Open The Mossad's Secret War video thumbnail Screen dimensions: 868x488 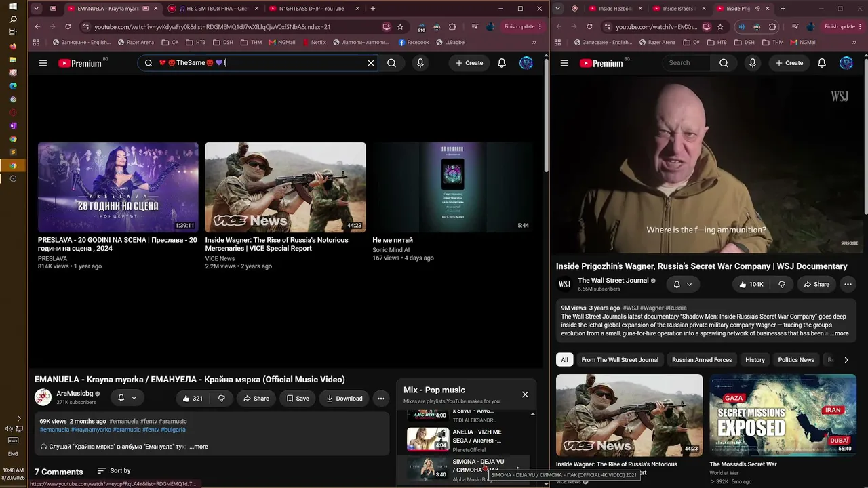click(x=783, y=415)
